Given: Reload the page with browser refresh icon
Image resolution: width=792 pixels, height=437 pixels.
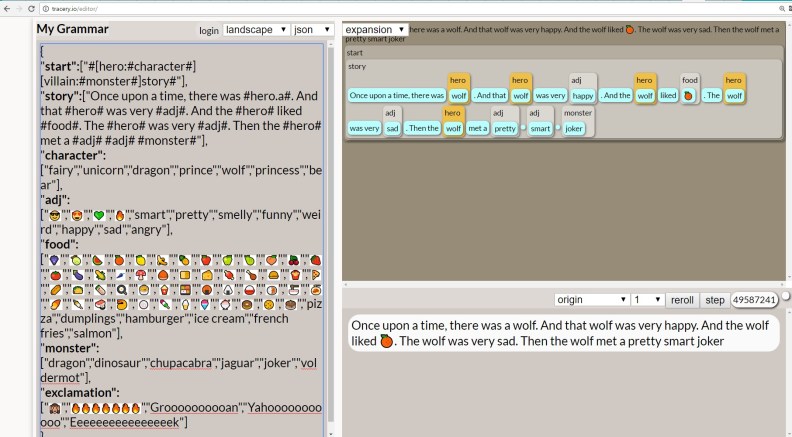Looking at the screenshot, I should pyautogui.click(x=30, y=8).
